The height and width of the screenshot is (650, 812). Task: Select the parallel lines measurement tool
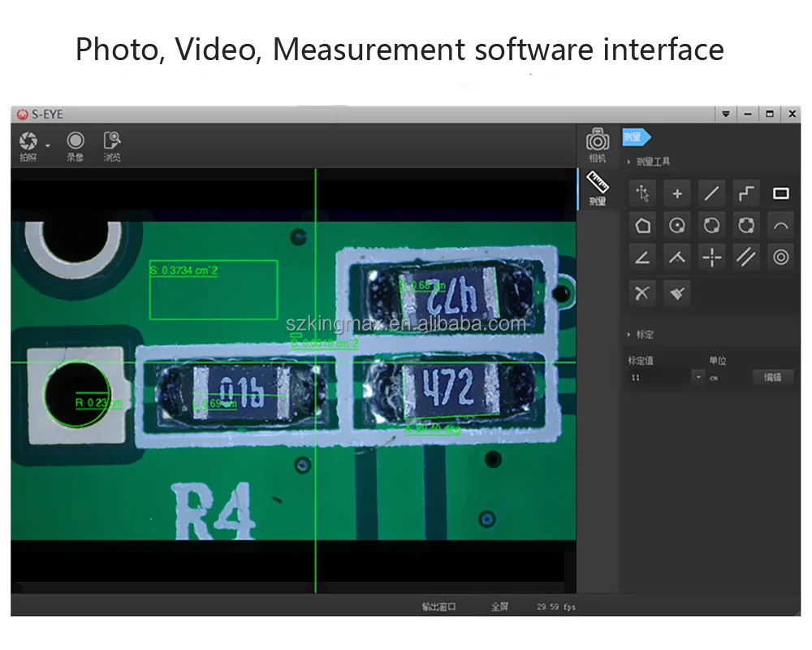pyautogui.click(x=745, y=258)
